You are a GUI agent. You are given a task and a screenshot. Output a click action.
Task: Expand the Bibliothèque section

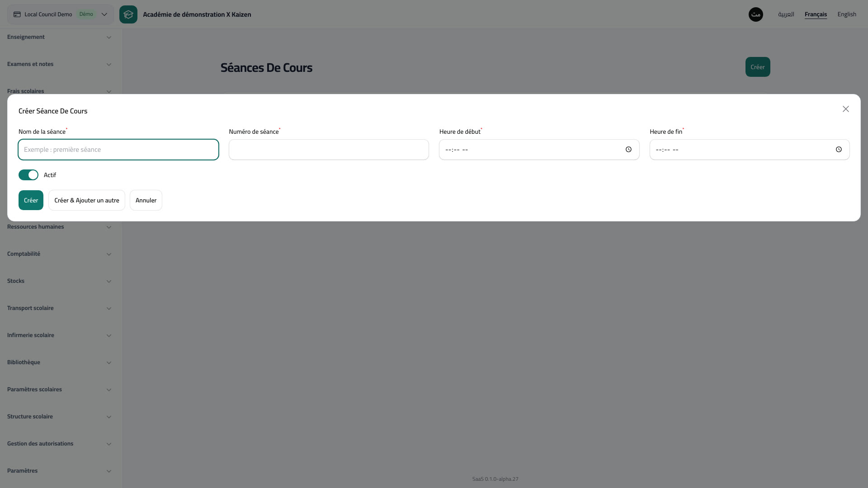[59, 362]
